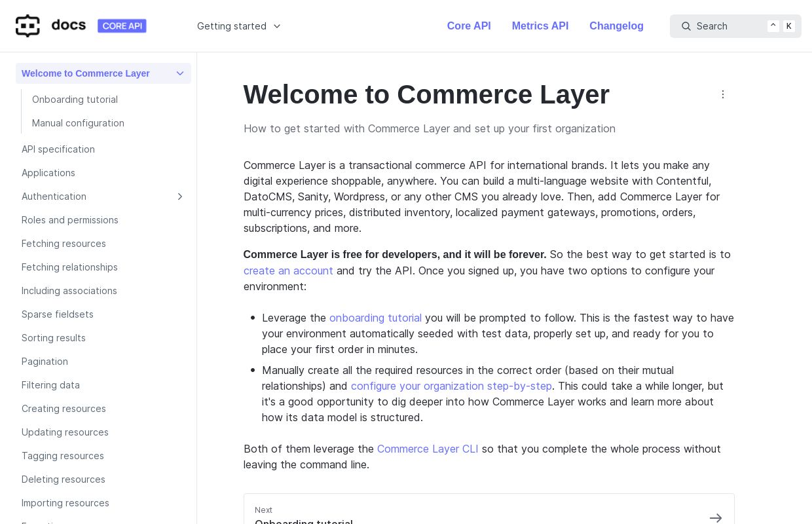The height and width of the screenshot is (524, 812).
Task: Open Manual configuration in sidebar
Action: [78, 123]
